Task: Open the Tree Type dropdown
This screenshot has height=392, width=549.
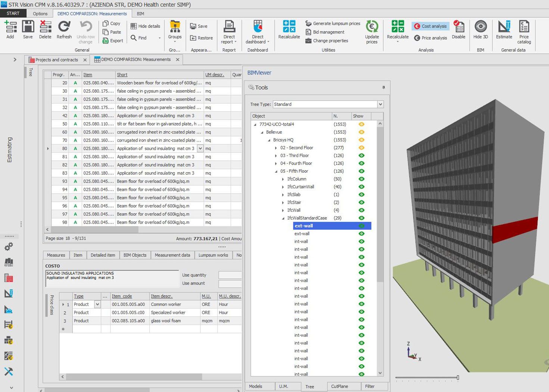Action: pyautogui.click(x=380, y=104)
